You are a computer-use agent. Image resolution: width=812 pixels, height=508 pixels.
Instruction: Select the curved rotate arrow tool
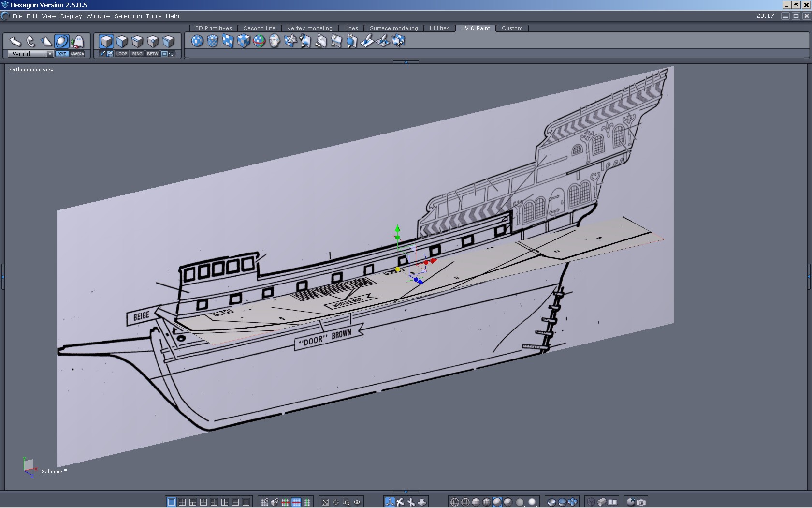(x=30, y=42)
